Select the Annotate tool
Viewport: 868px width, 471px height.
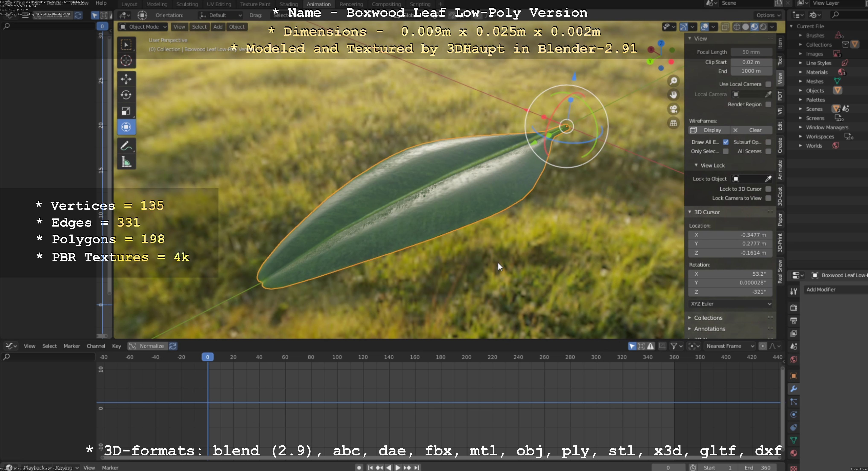pyautogui.click(x=126, y=146)
